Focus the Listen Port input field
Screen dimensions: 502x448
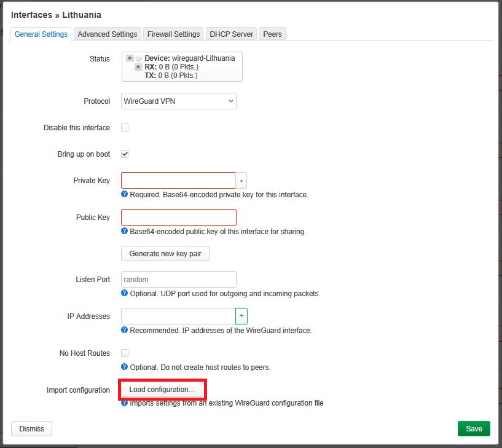tap(178, 280)
